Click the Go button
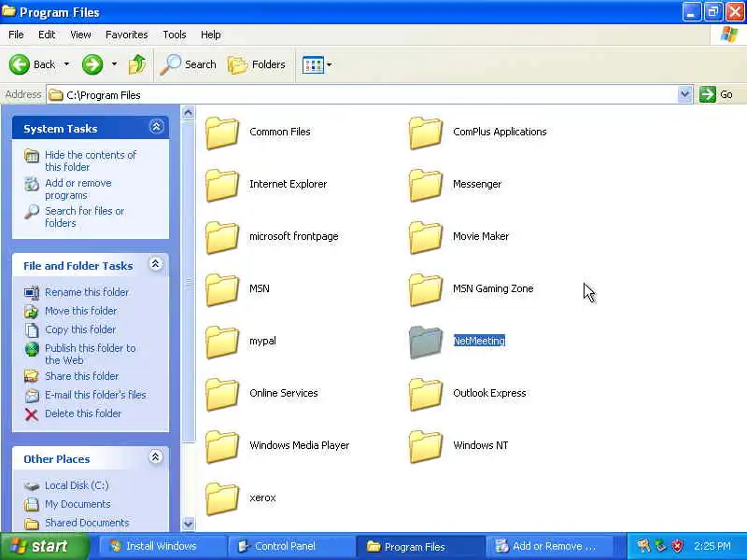Image resolution: width=747 pixels, height=560 pixels. (x=716, y=94)
